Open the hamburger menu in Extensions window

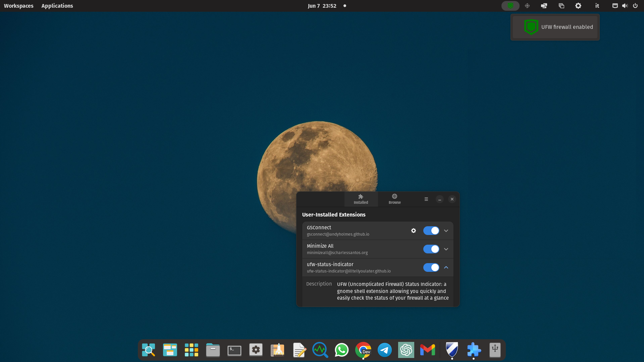pos(426,199)
